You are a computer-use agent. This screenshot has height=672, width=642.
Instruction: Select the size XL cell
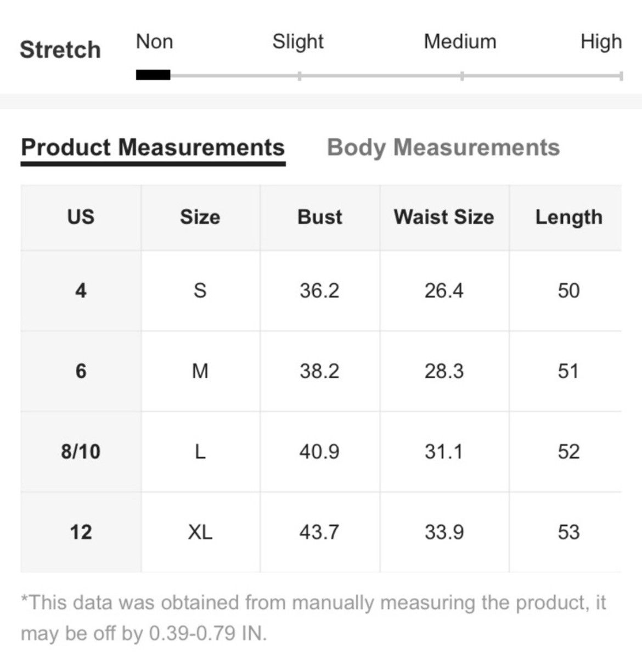coord(200,532)
